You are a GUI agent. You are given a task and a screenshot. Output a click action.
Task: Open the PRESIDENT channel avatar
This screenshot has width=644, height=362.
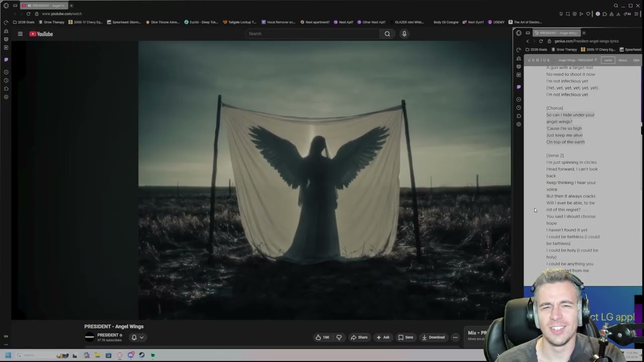coord(90,337)
